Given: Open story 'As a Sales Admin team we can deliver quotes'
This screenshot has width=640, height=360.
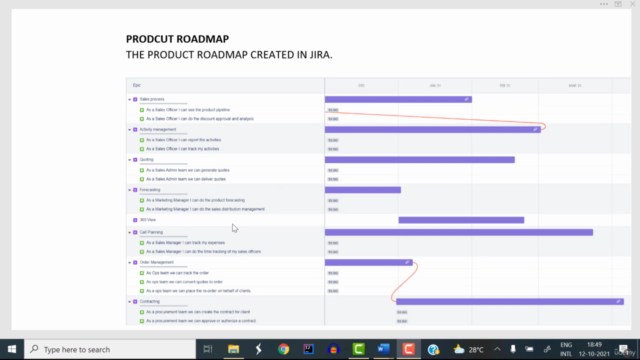Looking at the screenshot, I should click(186, 179).
